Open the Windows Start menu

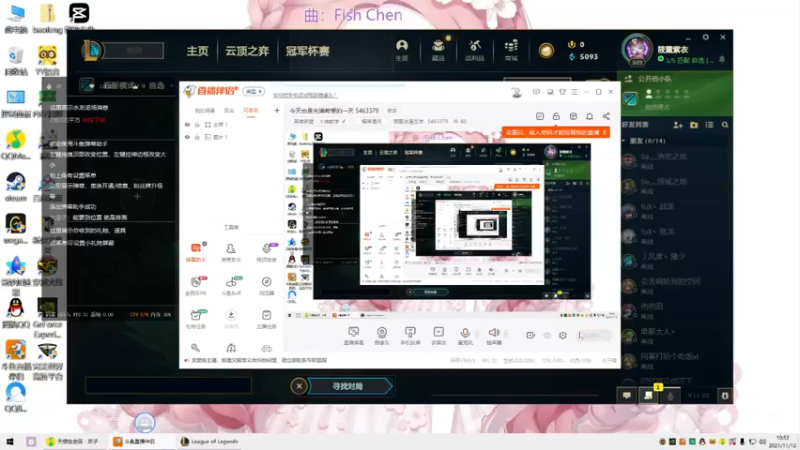9,441
